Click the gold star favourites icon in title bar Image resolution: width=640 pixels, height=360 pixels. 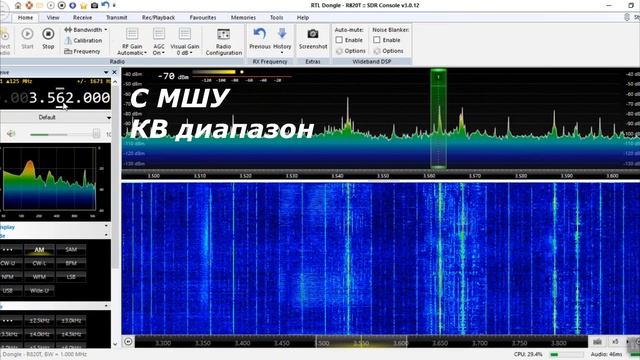click(84, 6)
